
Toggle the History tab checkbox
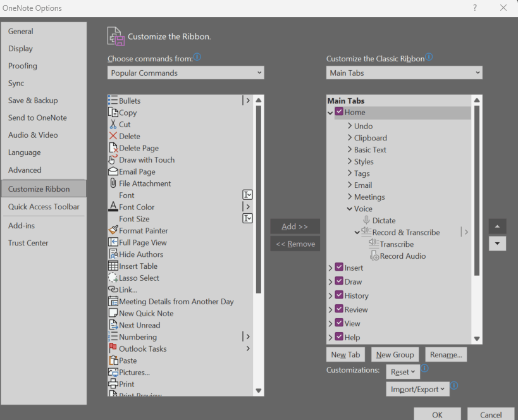click(339, 294)
